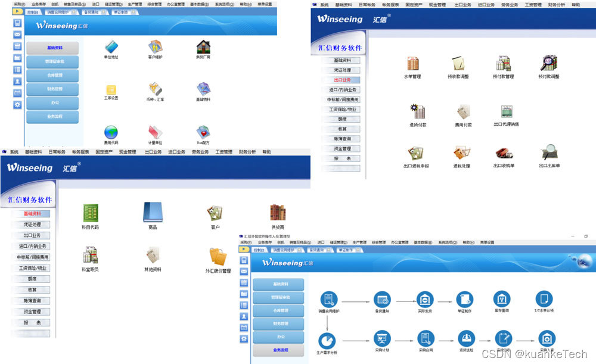Open the 预付款调整 magnifier icon
The height and width of the screenshot is (364, 596).
tap(549, 63)
